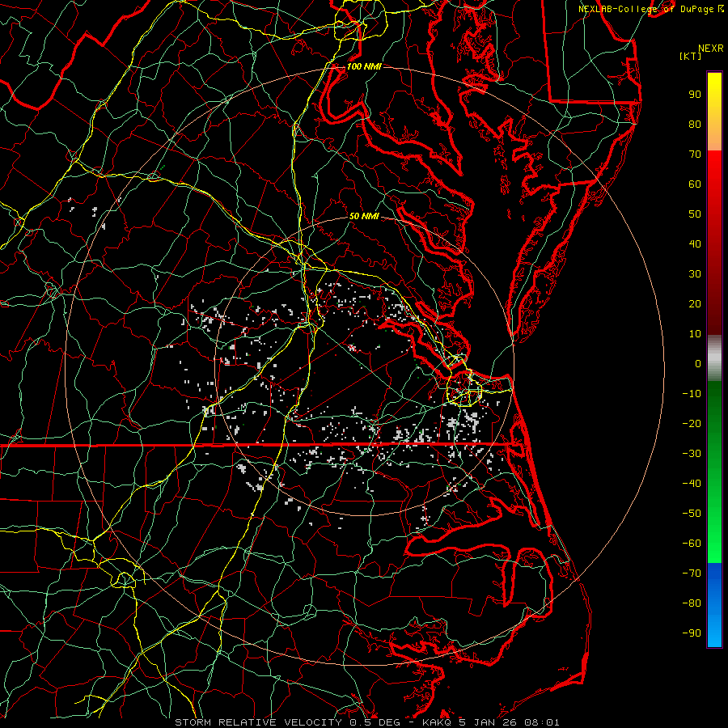
Task: Click the "100 NMI" range ring label
Action: coord(364,66)
